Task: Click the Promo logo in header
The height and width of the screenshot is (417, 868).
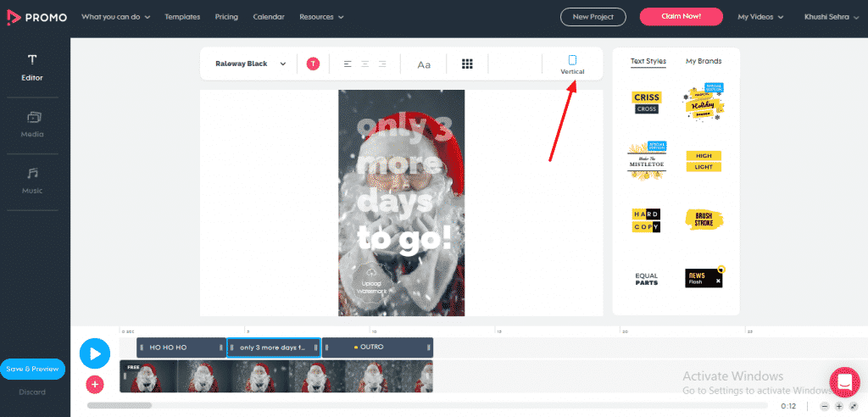Action: tap(36, 17)
